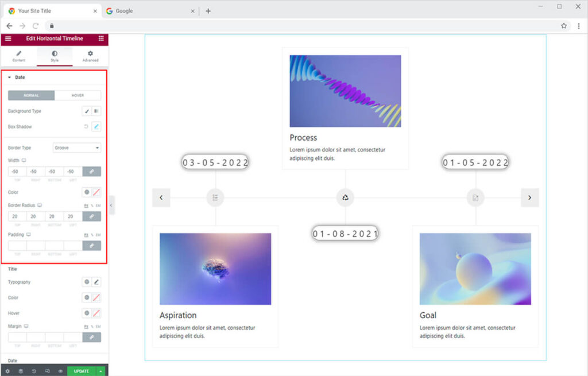Open History panel in bottom bar
Viewport: 588px width, 376px height.
pos(34,371)
